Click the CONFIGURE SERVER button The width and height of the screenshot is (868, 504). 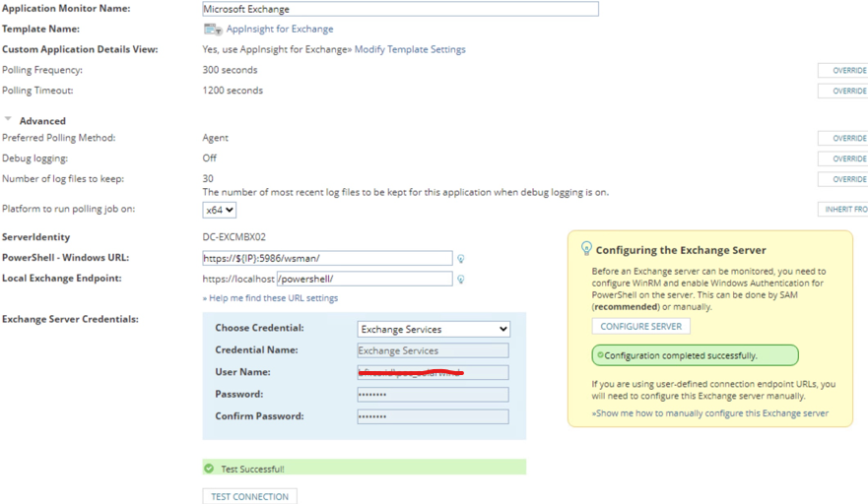coord(641,327)
